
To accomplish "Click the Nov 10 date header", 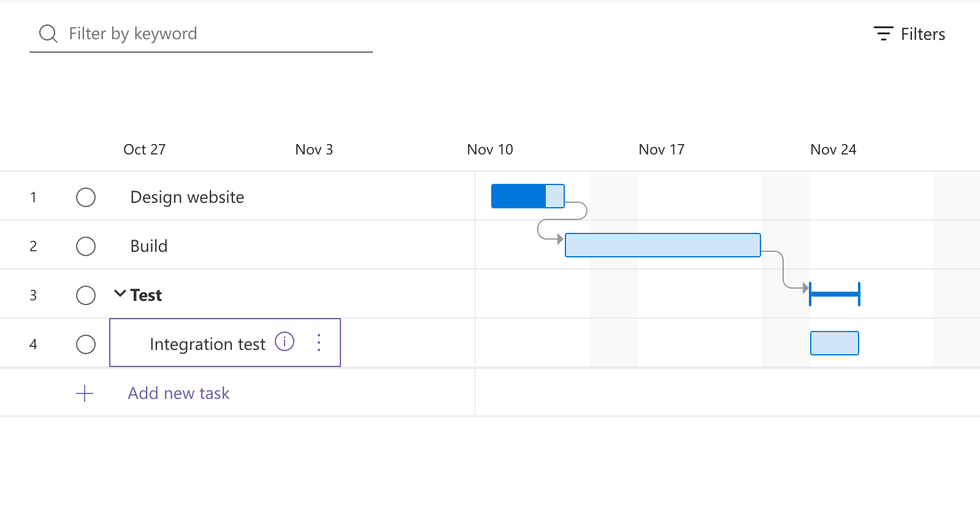I will (489, 150).
